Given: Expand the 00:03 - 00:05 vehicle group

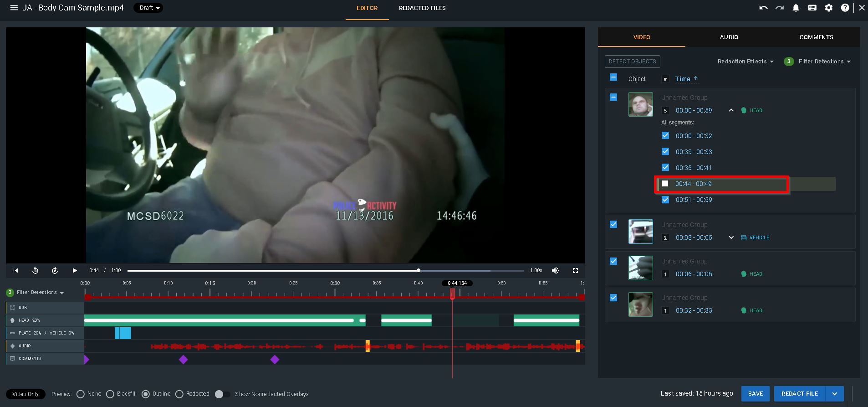Looking at the screenshot, I should click(x=731, y=237).
